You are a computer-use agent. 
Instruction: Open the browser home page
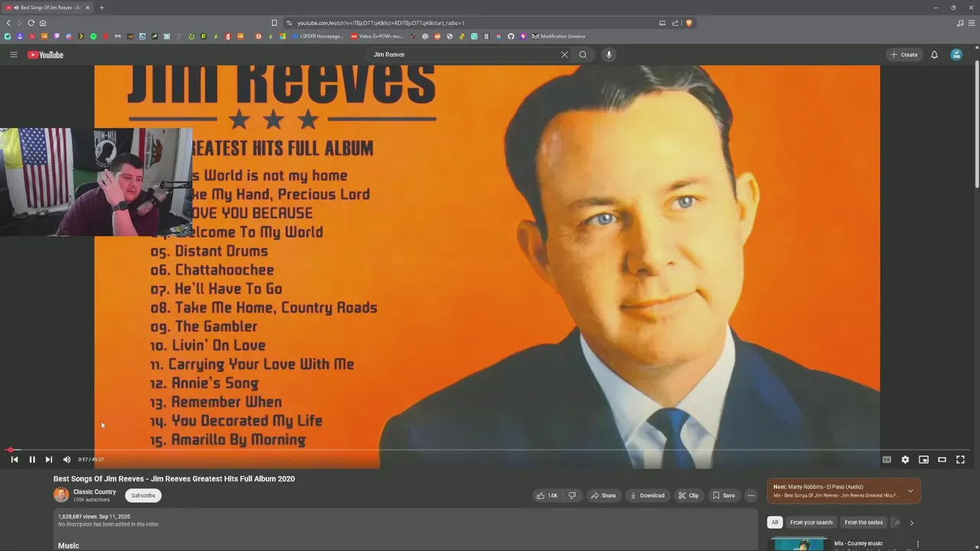(x=42, y=23)
